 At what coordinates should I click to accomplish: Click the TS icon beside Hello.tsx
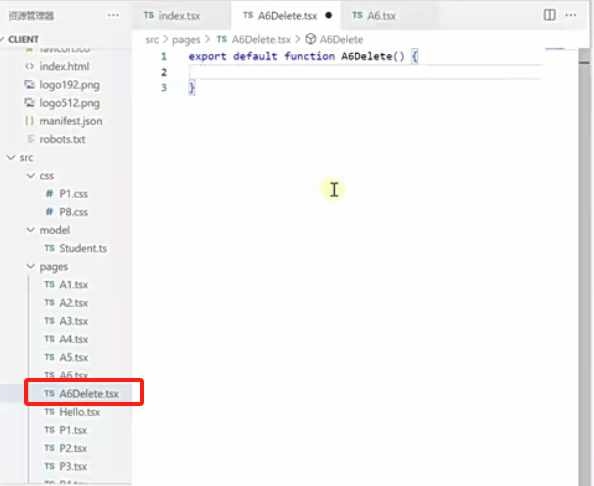49,412
